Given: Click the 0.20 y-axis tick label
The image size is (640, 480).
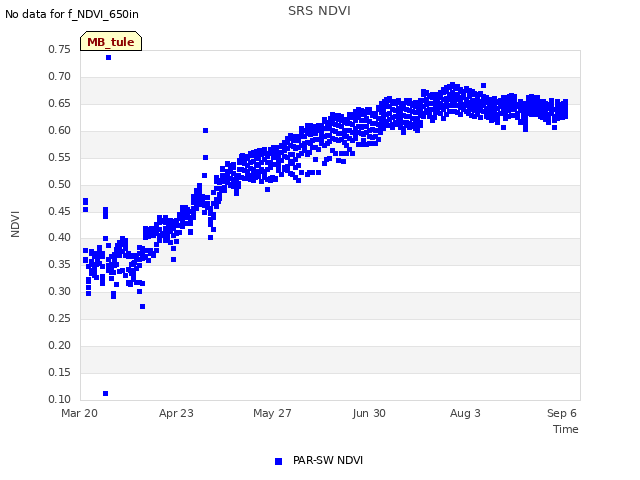Looking at the screenshot, I should (59, 345).
